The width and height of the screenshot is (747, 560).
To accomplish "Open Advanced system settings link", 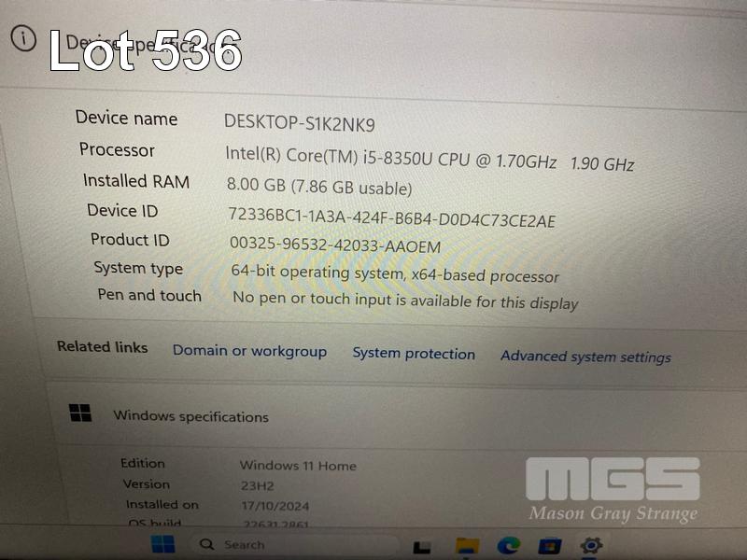I will [585, 357].
